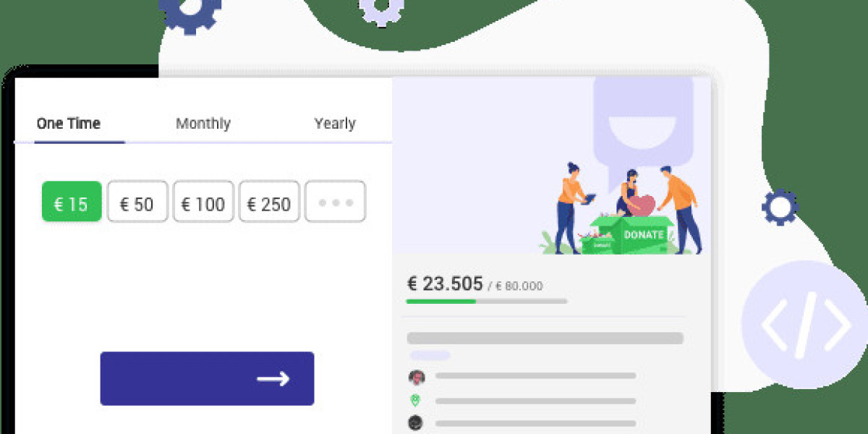The height and width of the screenshot is (434, 868).
Task: Click the green location pin icon
Action: click(415, 400)
